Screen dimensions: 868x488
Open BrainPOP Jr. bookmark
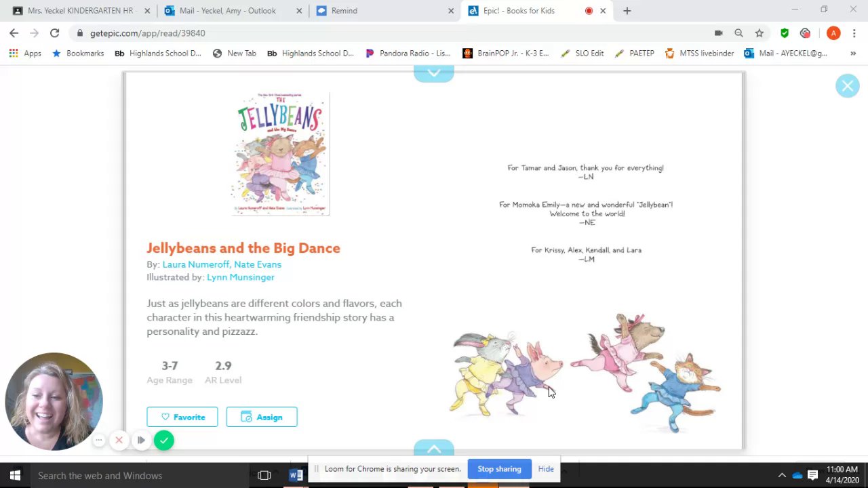click(506, 53)
